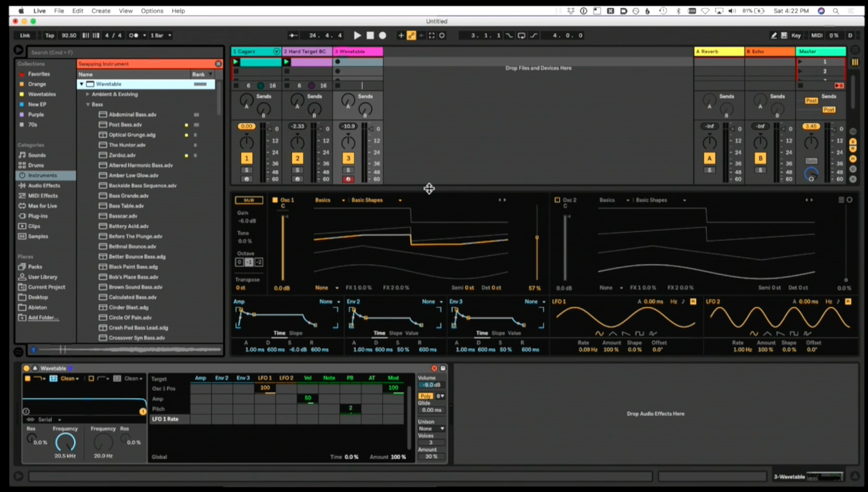The height and width of the screenshot is (492, 868).
Task: Toggle track 1 activator button
Action: pyautogui.click(x=246, y=159)
